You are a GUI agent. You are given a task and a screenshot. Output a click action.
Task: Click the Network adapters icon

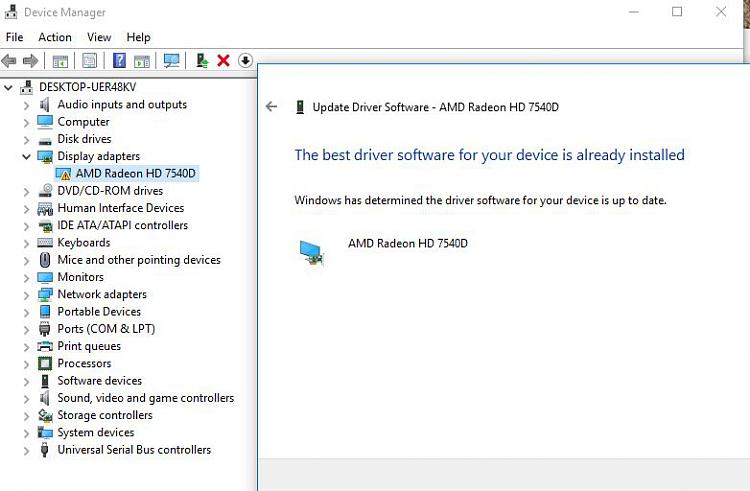coord(45,295)
